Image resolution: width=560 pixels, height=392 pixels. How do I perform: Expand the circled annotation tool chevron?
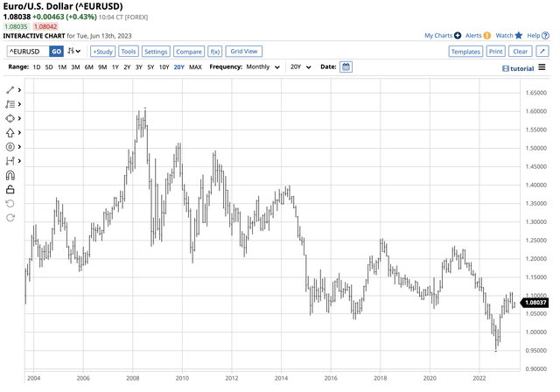[x=19, y=147]
